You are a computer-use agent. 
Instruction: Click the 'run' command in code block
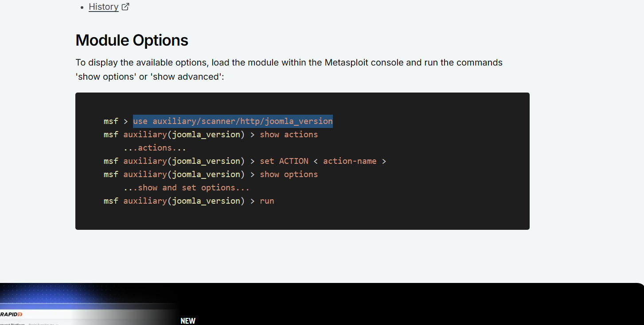coord(267,201)
